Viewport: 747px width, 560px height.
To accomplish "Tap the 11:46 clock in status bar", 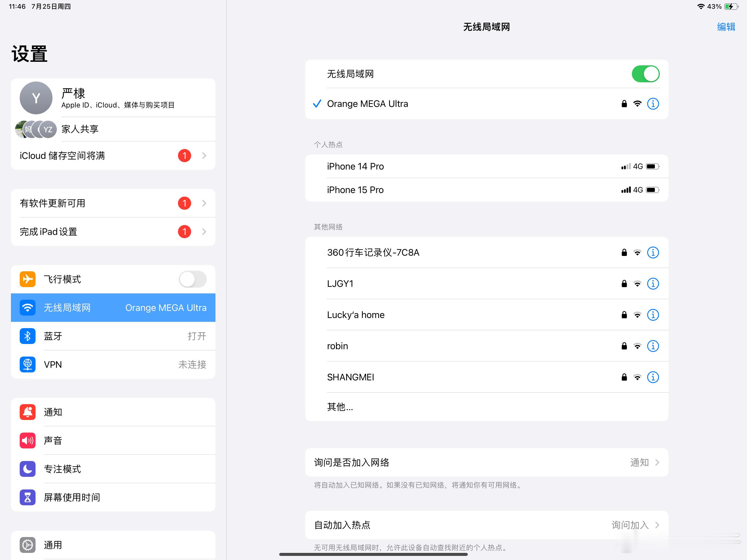I will pos(17,6).
